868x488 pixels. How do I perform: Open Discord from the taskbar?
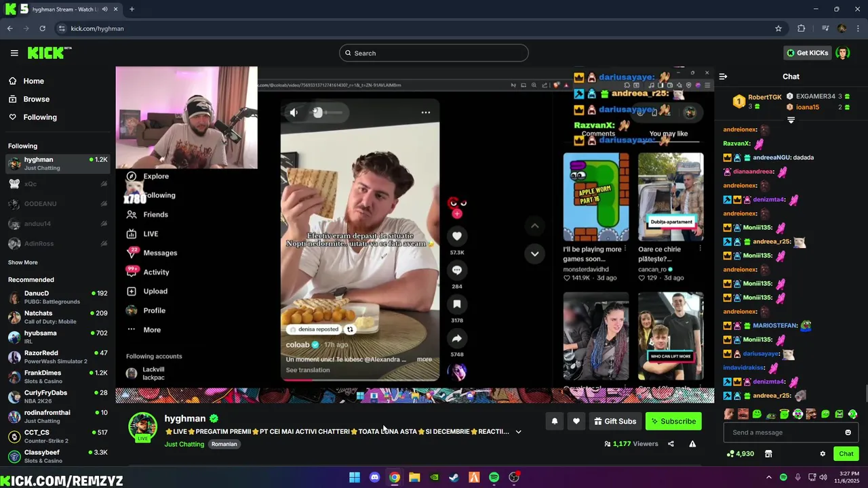[374, 477]
